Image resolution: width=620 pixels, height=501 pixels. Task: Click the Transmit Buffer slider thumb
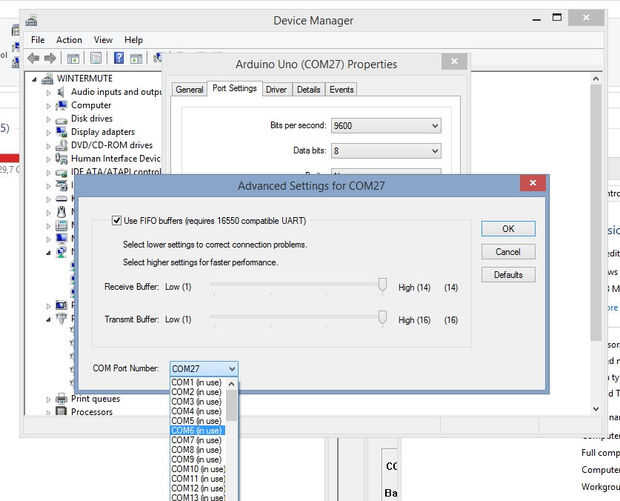tap(382, 317)
